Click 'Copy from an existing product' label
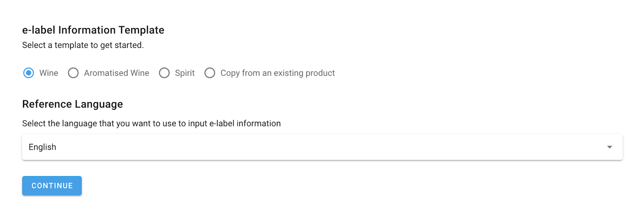This screenshot has height=224, width=644. (x=277, y=73)
